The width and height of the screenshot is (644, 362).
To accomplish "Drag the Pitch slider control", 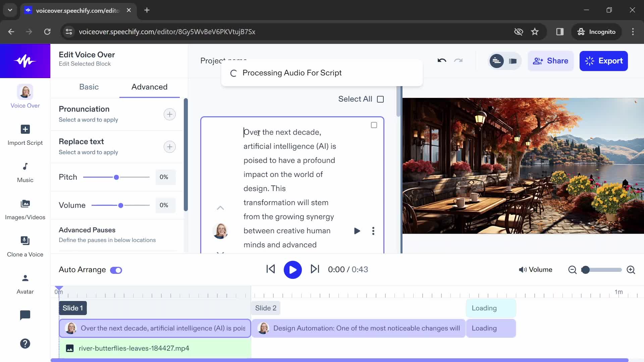I will tap(116, 177).
